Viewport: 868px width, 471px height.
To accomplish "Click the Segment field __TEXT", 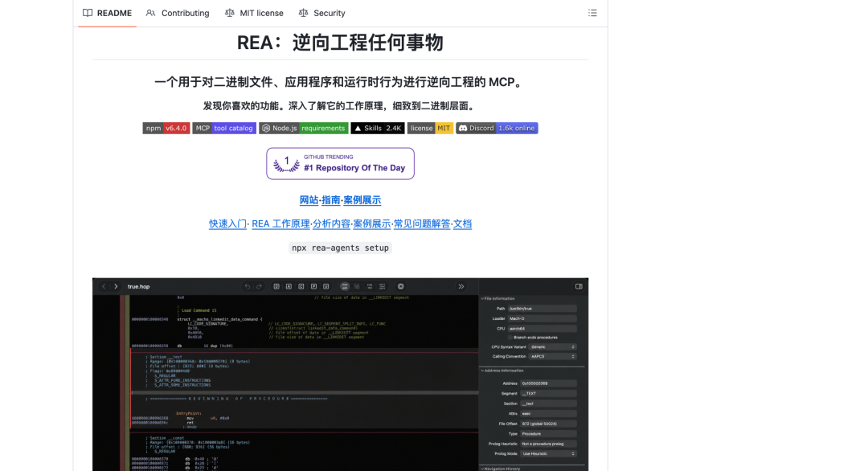I will tap(548, 394).
